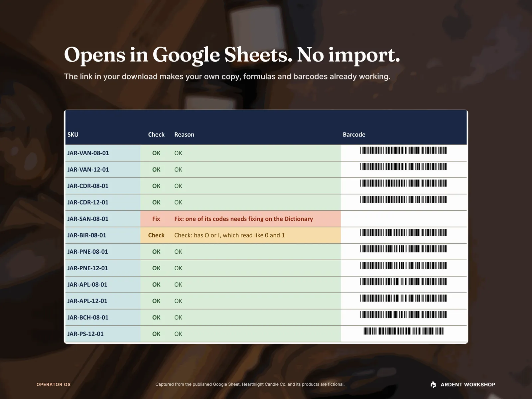
Task: Select the JAR-PS-12-01 SKU cell
Action: pos(103,334)
